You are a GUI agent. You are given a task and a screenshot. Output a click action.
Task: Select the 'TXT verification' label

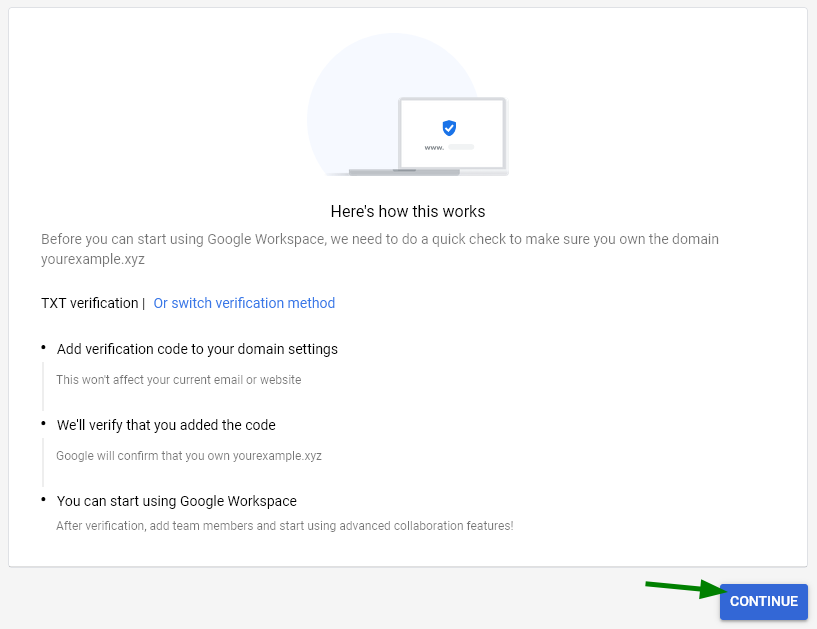[90, 303]
